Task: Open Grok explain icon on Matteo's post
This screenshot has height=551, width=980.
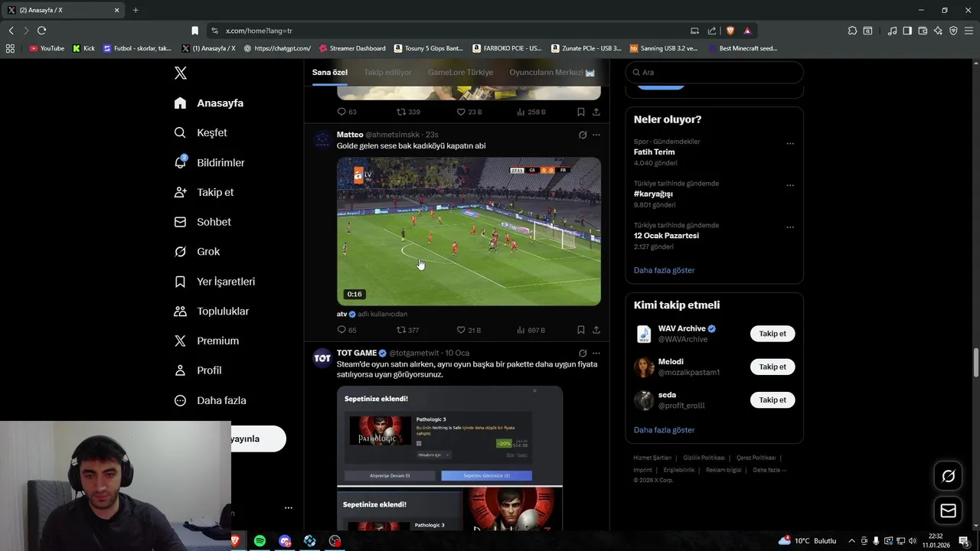Action: coord(583,135)
